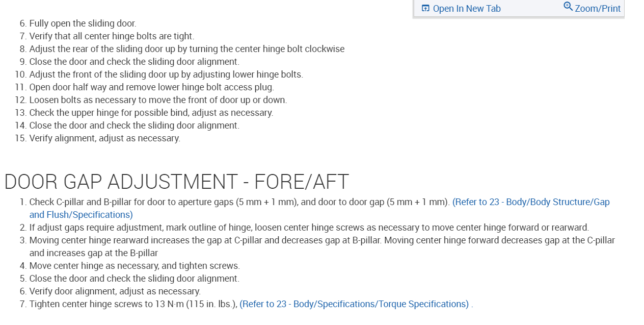Screen dimensions: 644x325
Task: Click the 'Fully open the sliding door' step
Action: (x=83, y=23)
